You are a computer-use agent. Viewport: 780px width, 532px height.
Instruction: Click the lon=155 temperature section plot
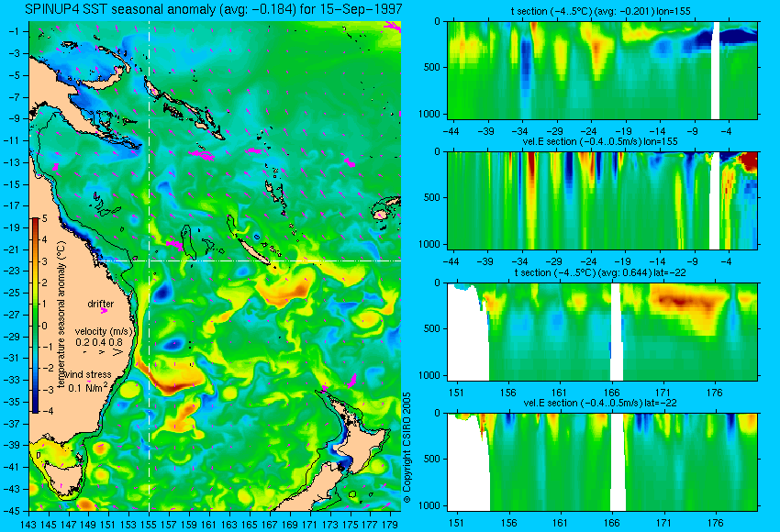pyautogui.click(x=602, y=70)
